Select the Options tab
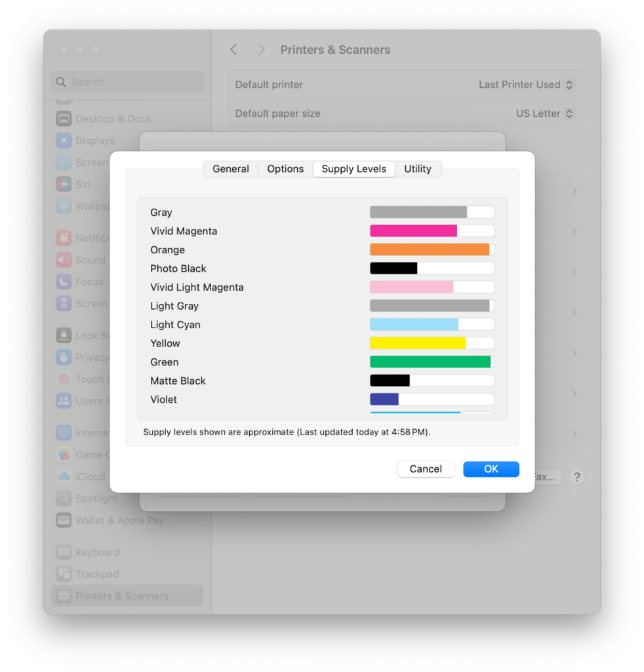 285,169
